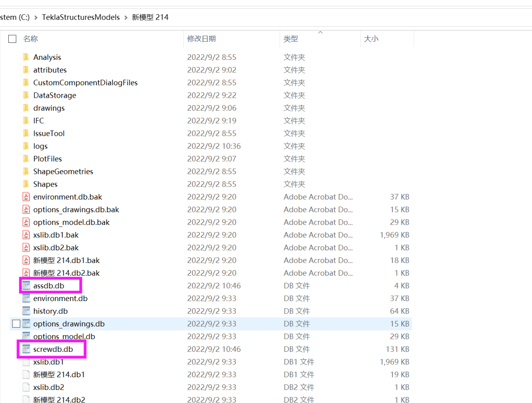Sort by the 修改日期 column header

coord(201,39)
